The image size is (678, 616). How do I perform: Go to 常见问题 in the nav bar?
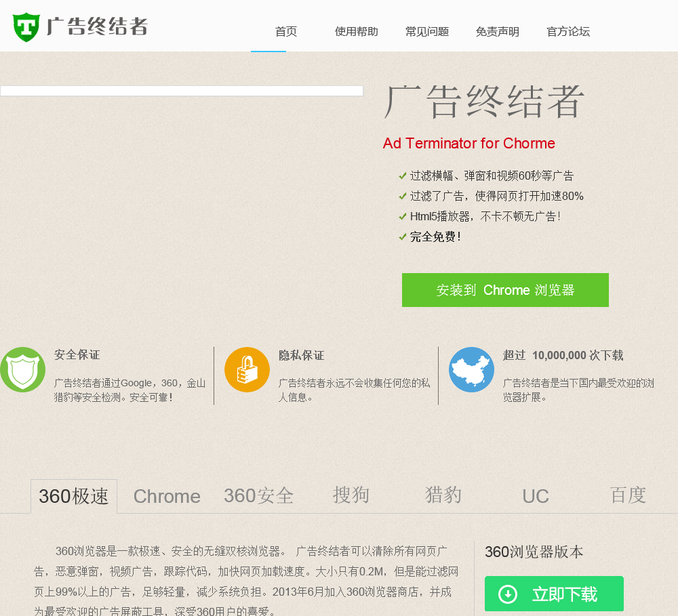pos(426,32)
